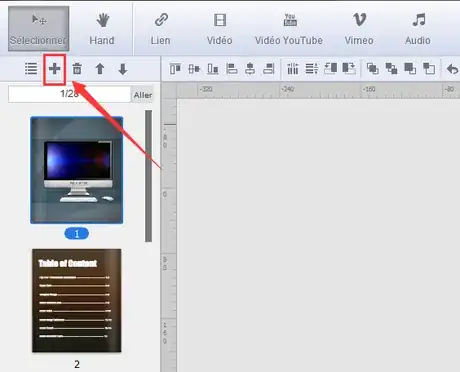Open the page list view icon
The height and width of the screenshot is (372, 460).
coord(31,69)
